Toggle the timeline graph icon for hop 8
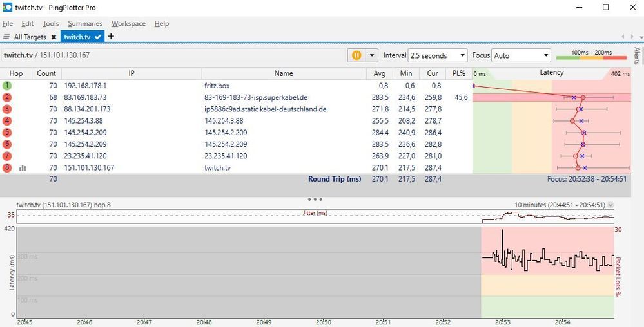Viewport: 644px width, 327px height. point(23,168)
